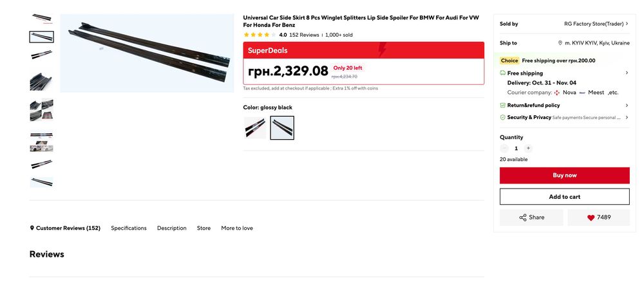Go to the Store tab
The width and height of the screenshot is (644, 291).
tap(204, 228)
